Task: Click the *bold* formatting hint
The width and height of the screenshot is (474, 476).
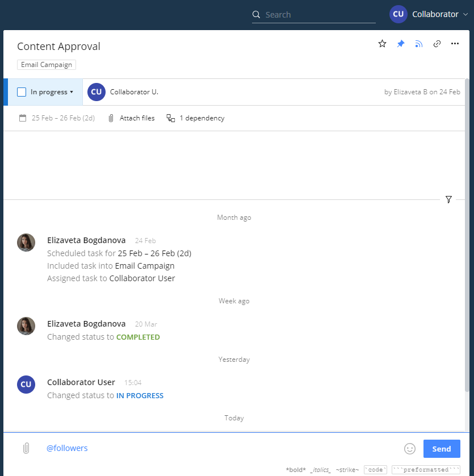Action: click(296, 470)
